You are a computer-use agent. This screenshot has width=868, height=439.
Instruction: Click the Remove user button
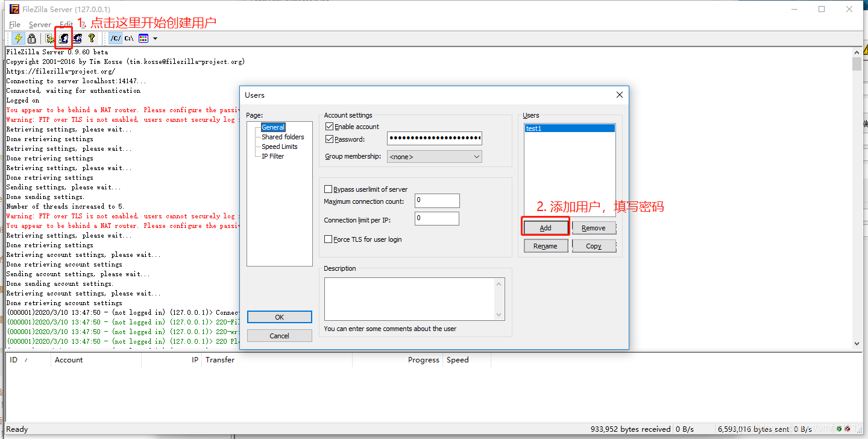coord(594,228)
